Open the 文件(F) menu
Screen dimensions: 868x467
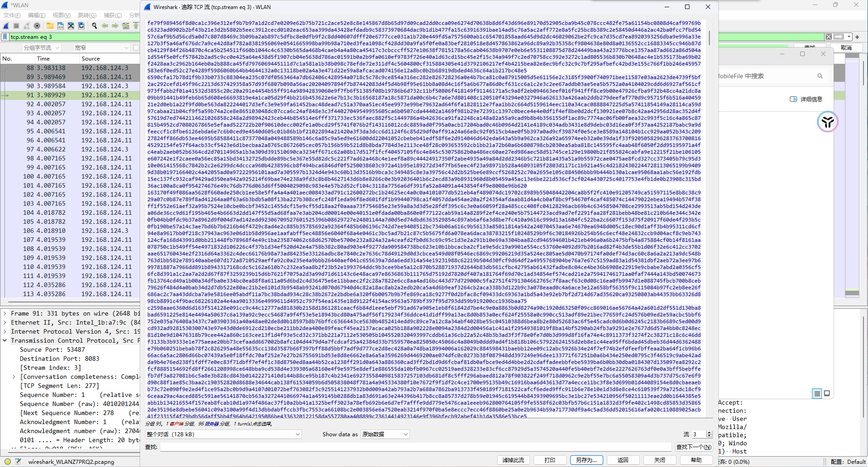click(x=12, y=15)
